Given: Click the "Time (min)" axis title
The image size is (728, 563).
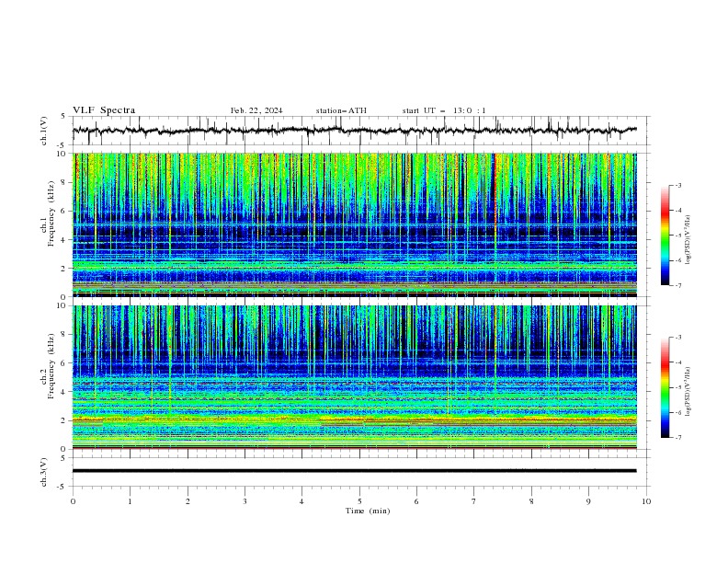Looking at the screenshot, I should point(368,511).
